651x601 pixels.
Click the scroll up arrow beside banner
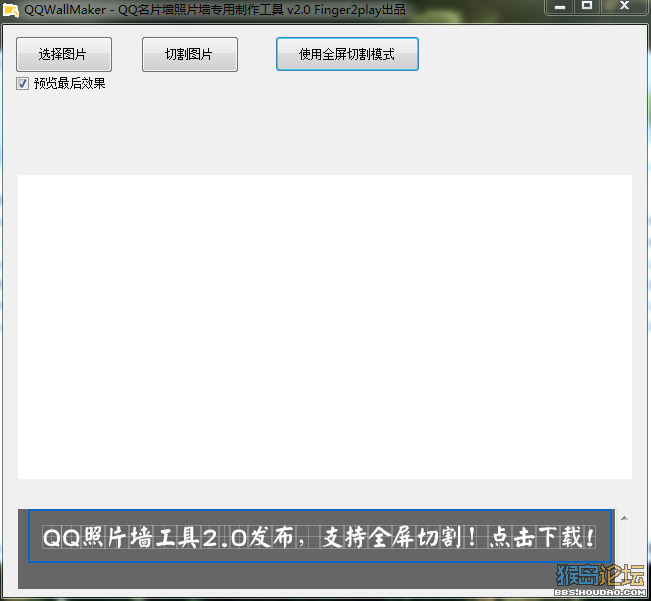(x=624, y=518)
